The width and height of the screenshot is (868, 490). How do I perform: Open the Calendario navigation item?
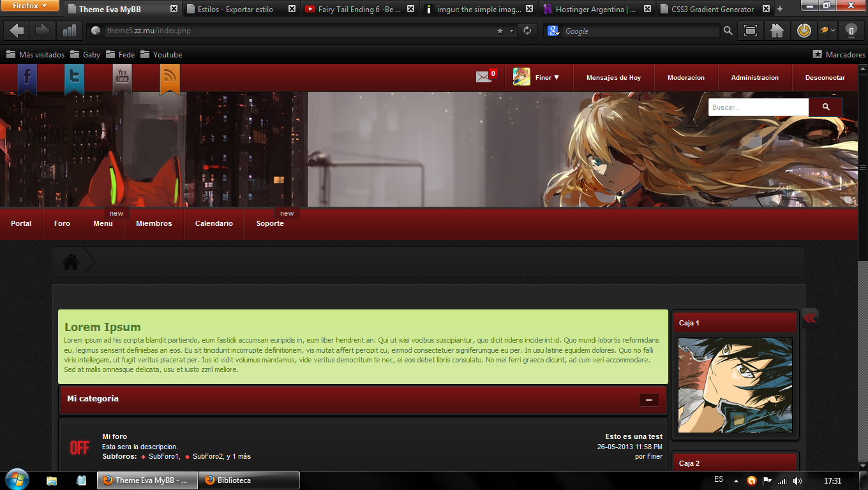pos(214,223)
